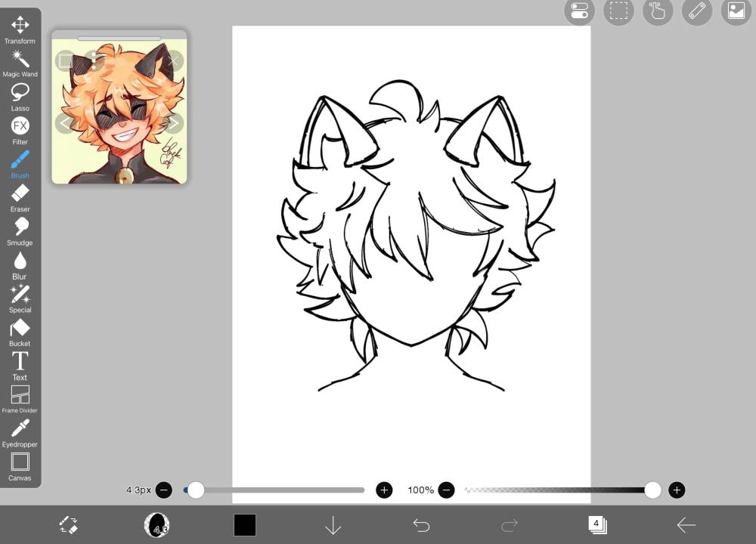Toggle the stabilizer switch icon at top

pyautogui.click(x=579, y=11)
